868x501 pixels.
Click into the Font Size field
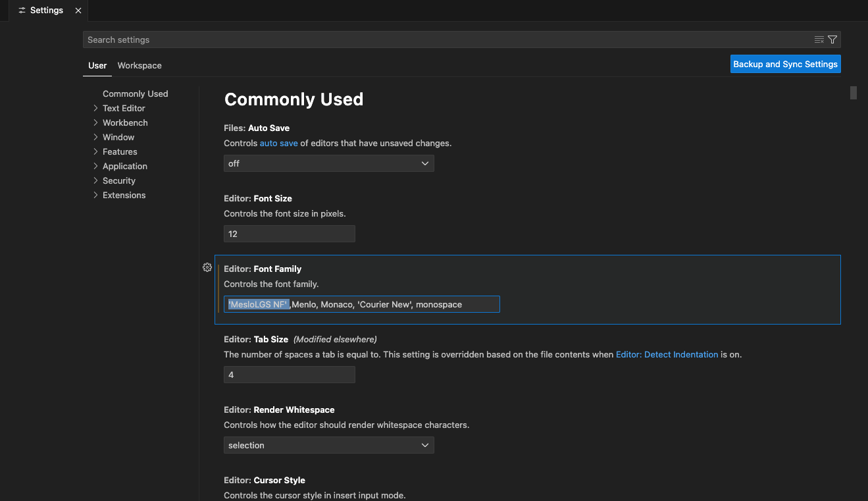coord(290,234)
